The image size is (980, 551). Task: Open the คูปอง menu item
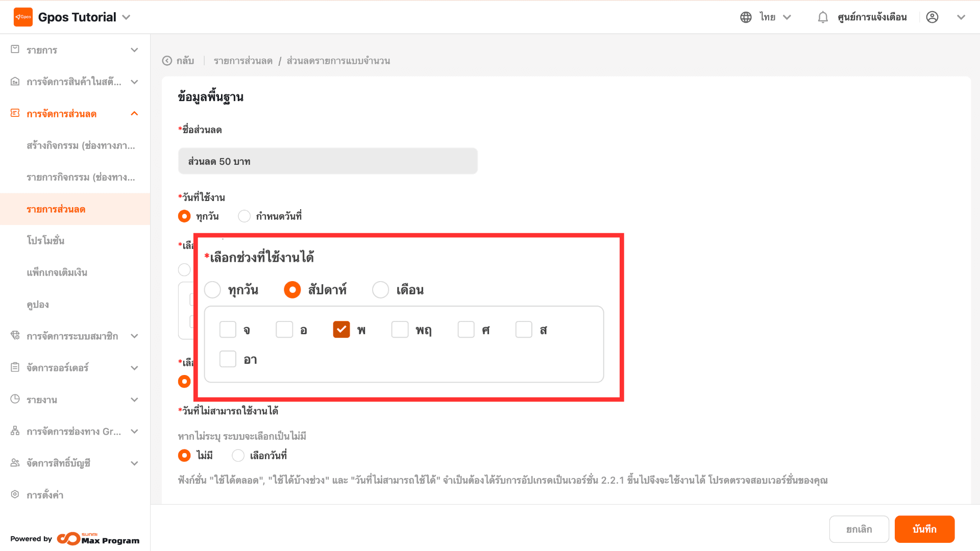point(38,305)
